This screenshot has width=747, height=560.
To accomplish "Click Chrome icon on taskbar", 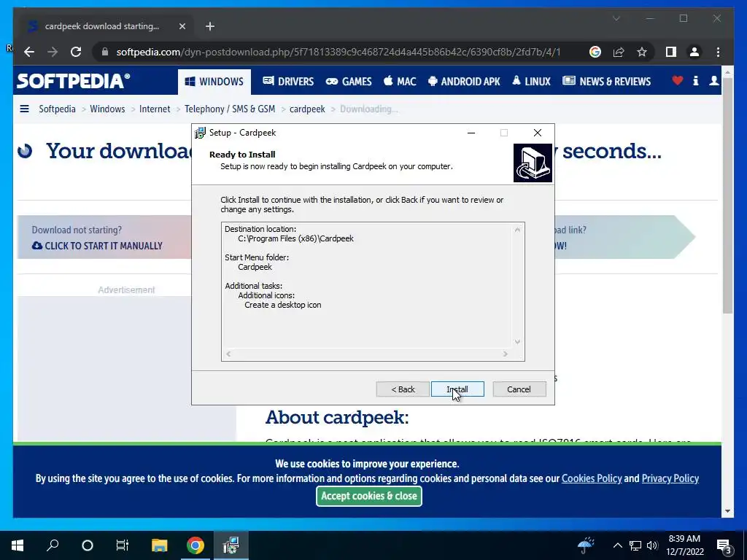I will point(196,545).
